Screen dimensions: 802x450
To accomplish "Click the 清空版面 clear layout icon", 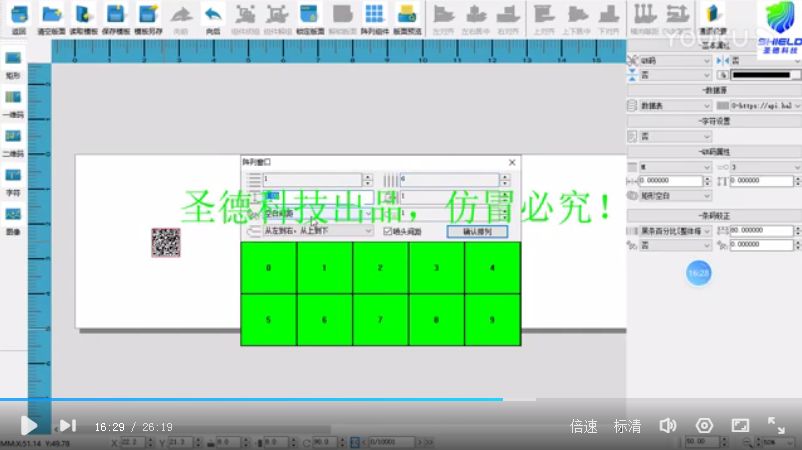I will (x=51, y=14).
